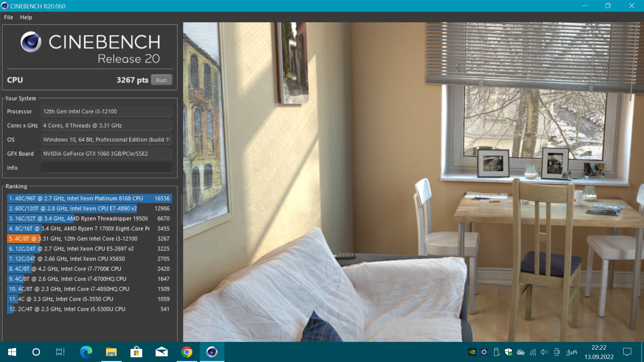Open Cortana search circle icon
Viewport: 644px width, 362px height.
point(36,352)
